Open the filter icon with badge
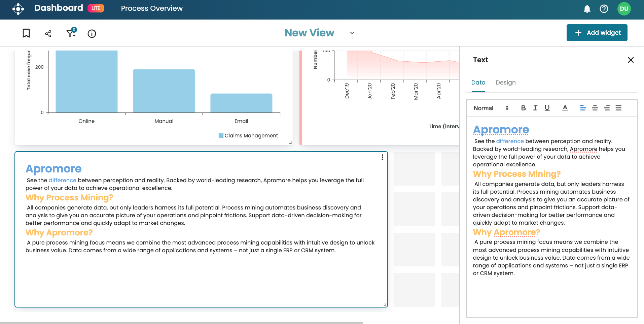 [71, 33]
